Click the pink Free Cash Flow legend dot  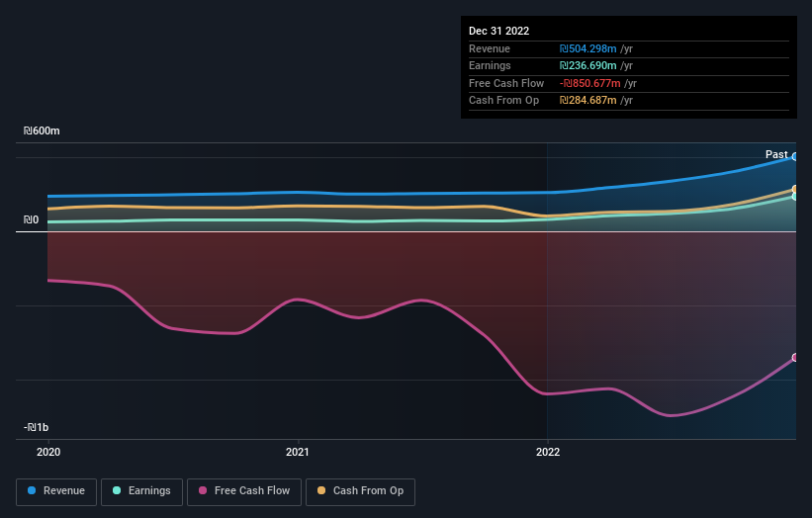click(x=203, y=490)
